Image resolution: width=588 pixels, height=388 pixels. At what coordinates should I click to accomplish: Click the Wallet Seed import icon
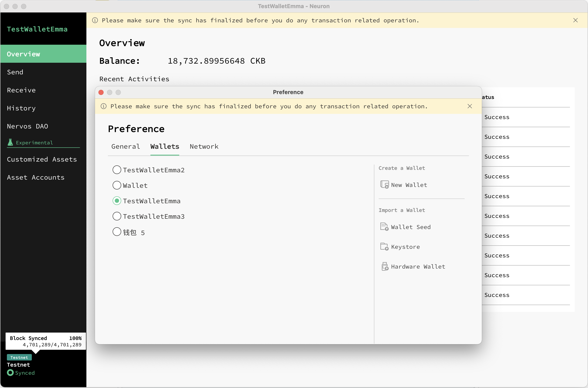(x=384, y=227)
